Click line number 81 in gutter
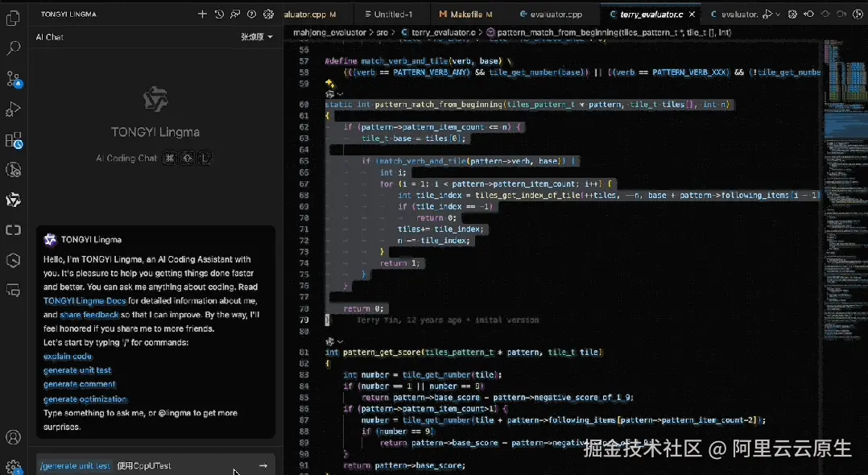 (x=304, y=352)
